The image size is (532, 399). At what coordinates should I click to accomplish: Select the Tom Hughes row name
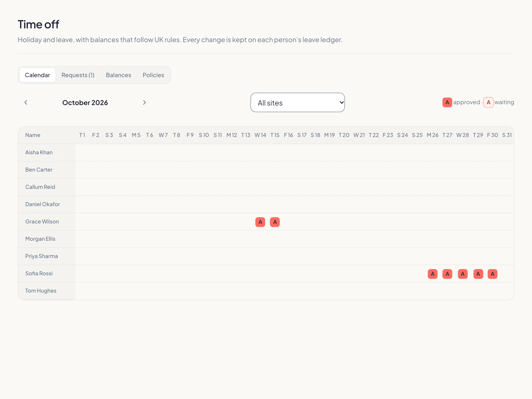[x=41, y=291]
